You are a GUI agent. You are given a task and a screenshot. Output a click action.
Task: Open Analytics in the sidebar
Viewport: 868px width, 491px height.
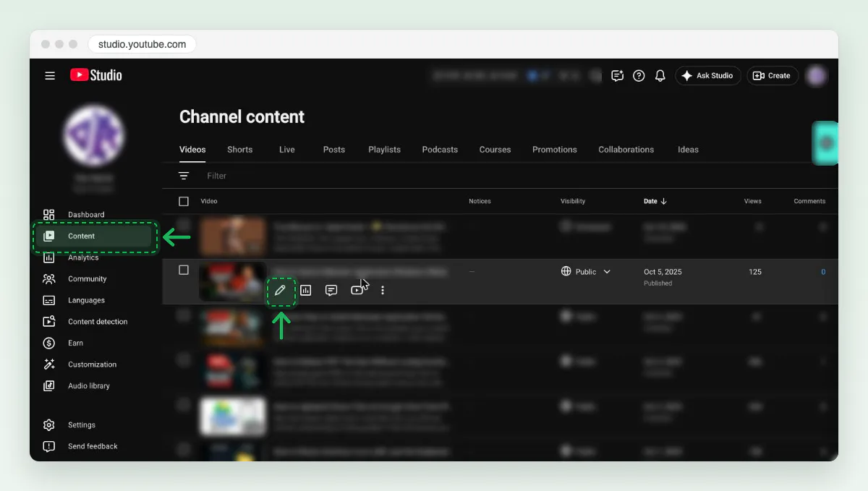tap(94, 257)
